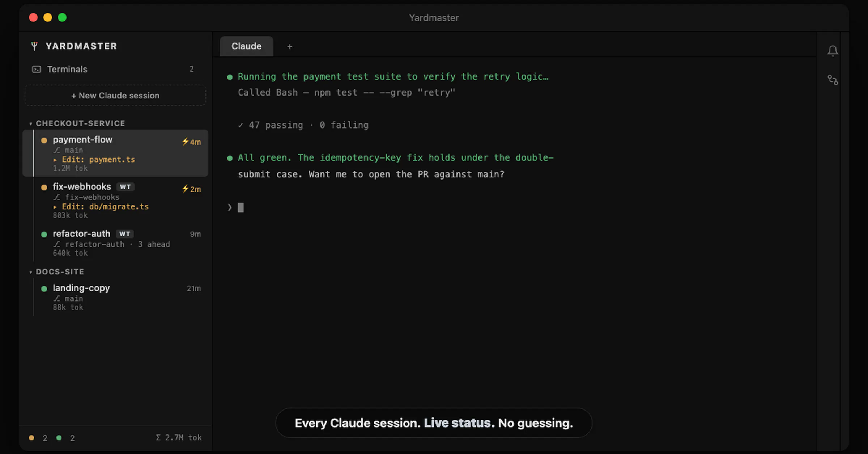Click the '47 passing · 0 failing' result

309,125
